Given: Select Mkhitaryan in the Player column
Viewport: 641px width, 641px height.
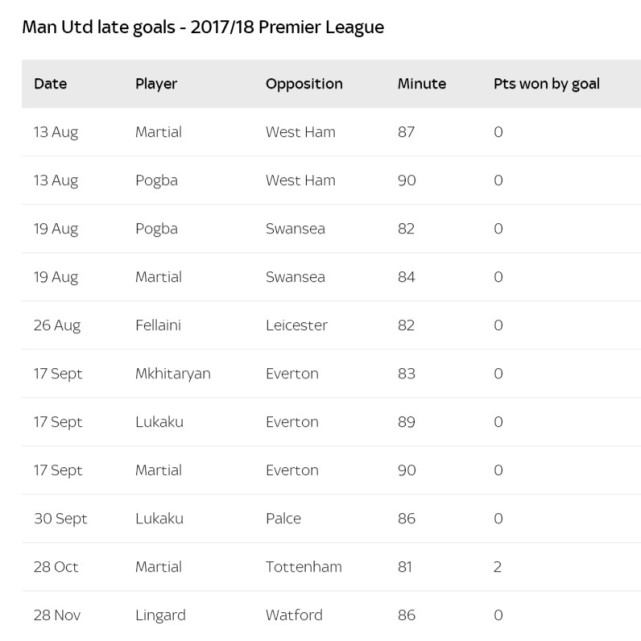Looking at the screenshot, I should click(x=173, y=373).
